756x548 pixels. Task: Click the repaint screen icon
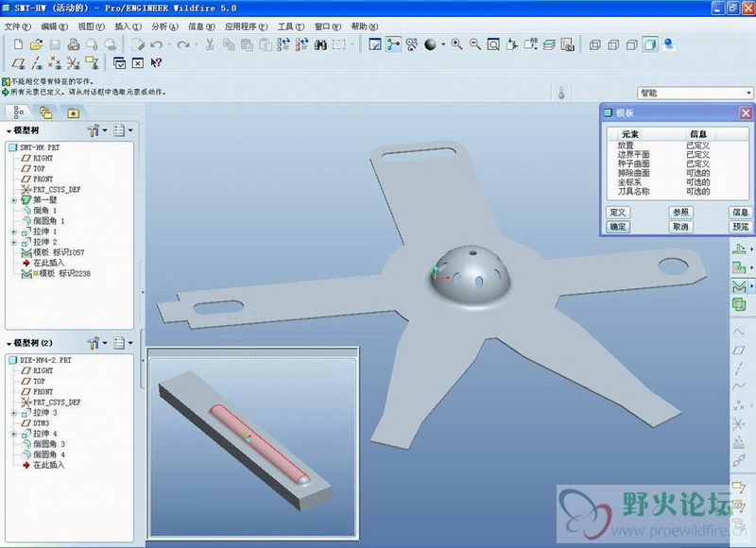[375, 44]
